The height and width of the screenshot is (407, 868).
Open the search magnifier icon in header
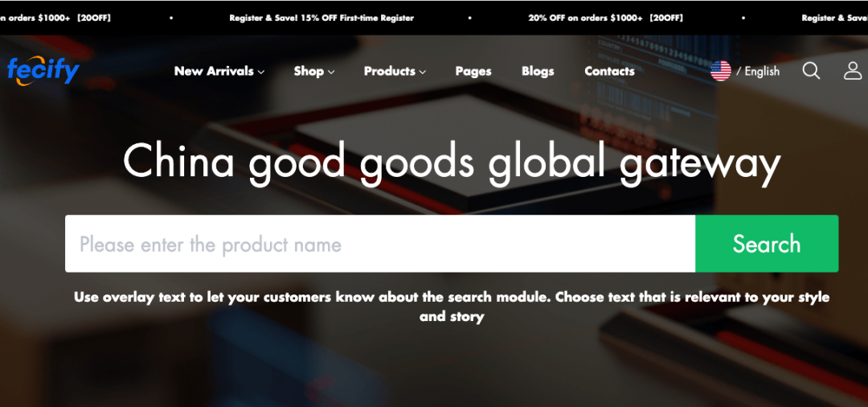(811, 71)
